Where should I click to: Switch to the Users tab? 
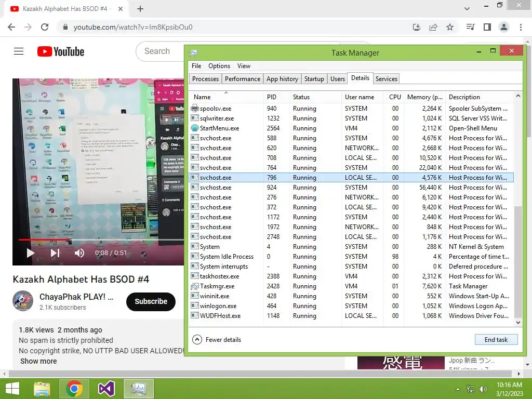click(x=338, y=79)
